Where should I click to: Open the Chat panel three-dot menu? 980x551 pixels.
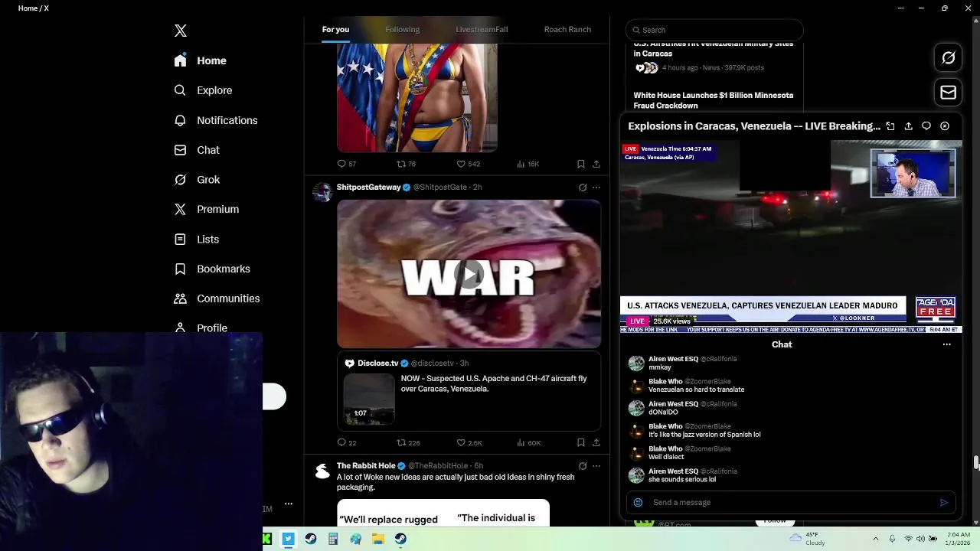pos(947,344)
